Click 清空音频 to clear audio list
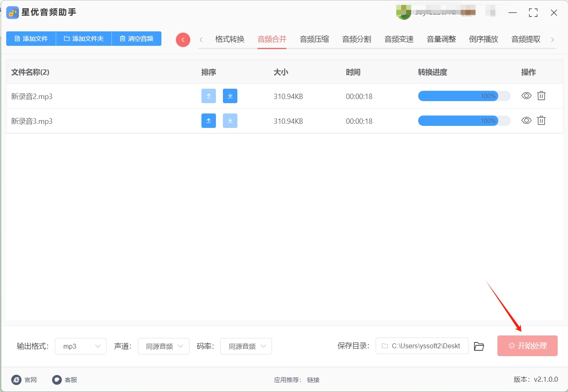 coord(137,38)
